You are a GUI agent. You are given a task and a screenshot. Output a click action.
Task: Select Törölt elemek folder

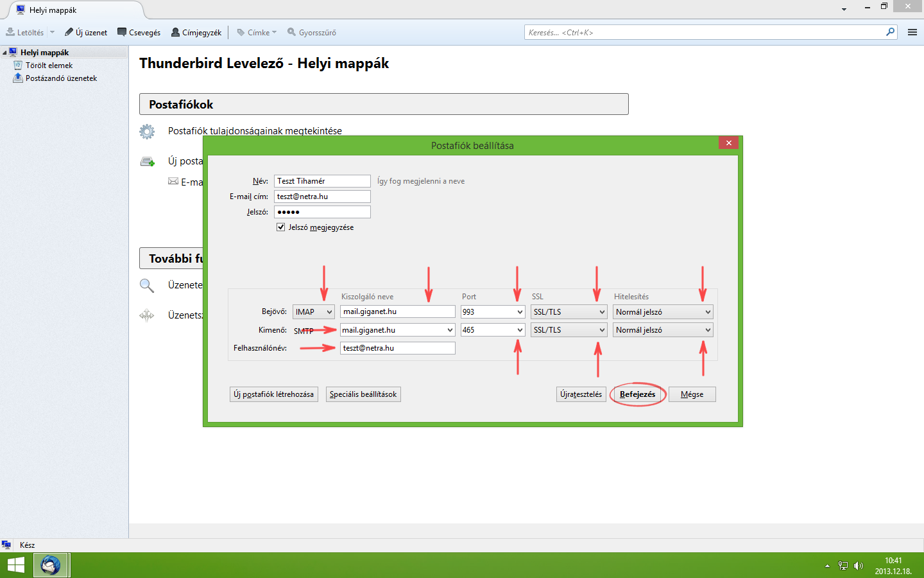[x=49, y=66]
